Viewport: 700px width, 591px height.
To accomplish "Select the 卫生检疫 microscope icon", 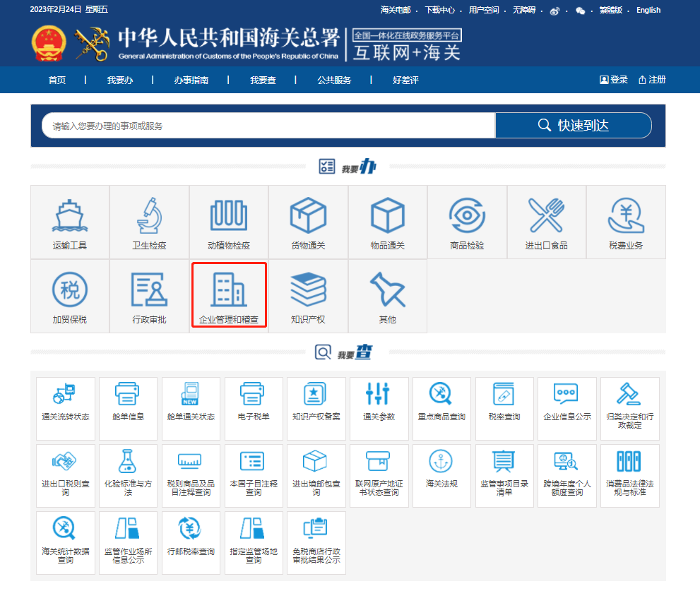I will coord(149,215).
